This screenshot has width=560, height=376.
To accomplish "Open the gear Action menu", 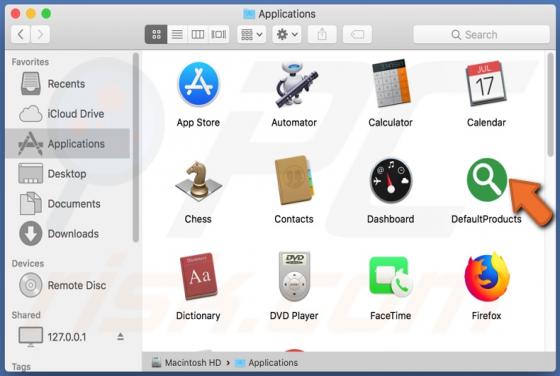I will (287, 34).
